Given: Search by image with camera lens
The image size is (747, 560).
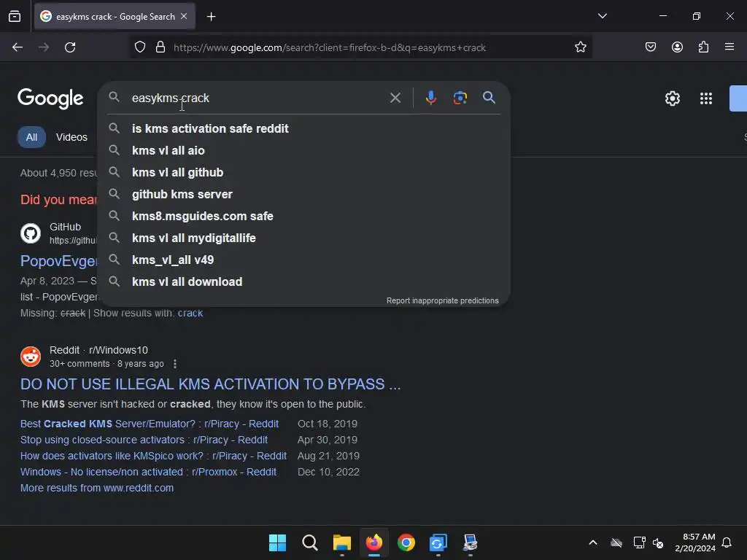Looking at the screenshot, I should point(460,98).
